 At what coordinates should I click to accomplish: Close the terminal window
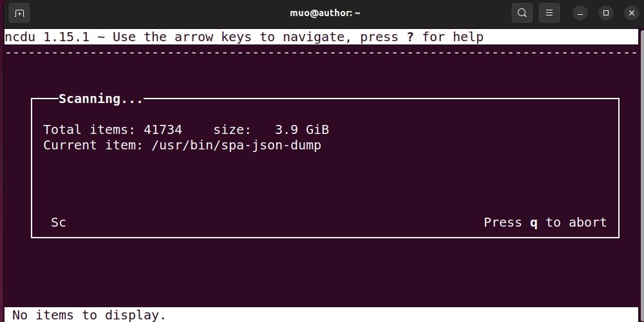click(x=632, y=13)
